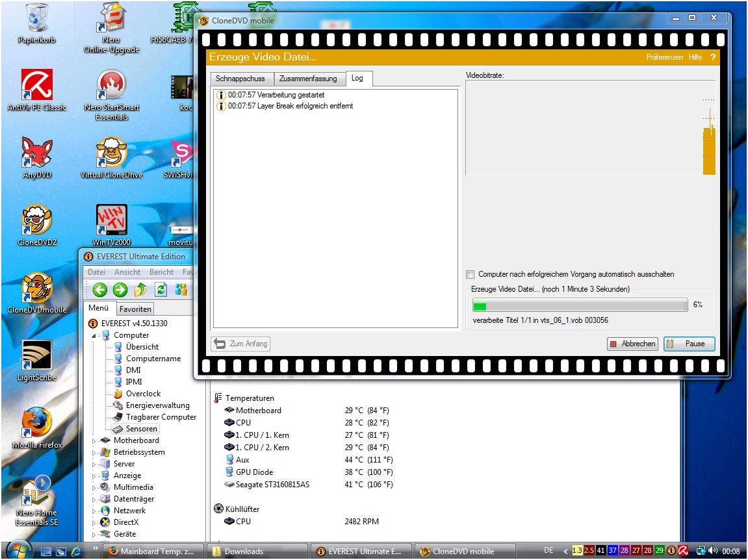
Task: Select the Log tab
Action: coord(359,78)
